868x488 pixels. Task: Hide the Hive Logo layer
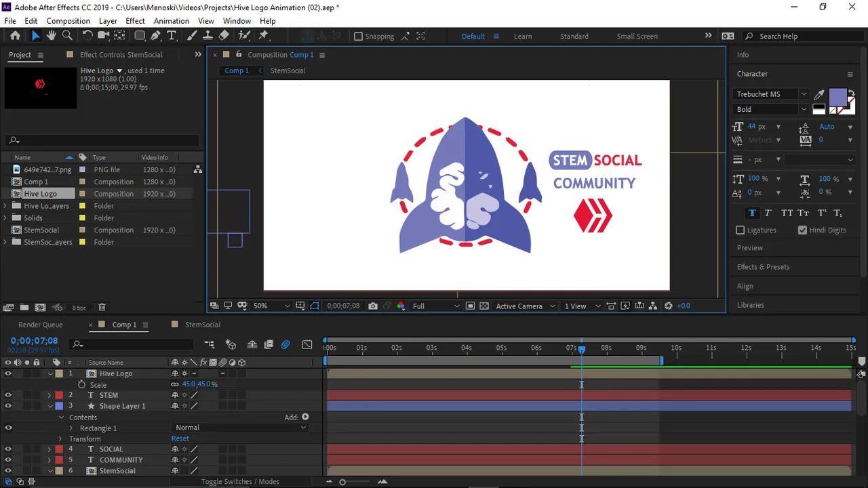point(8,373)
